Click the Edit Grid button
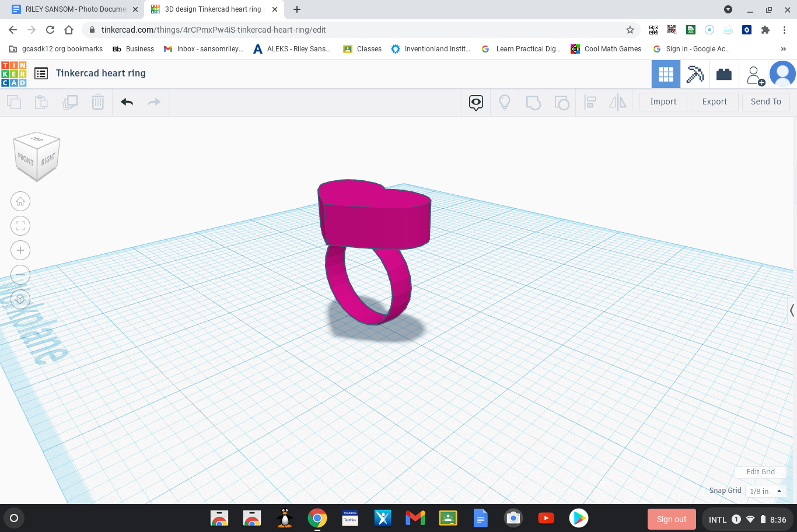This screenshot has width=797, height=532. tap(760, 471)
